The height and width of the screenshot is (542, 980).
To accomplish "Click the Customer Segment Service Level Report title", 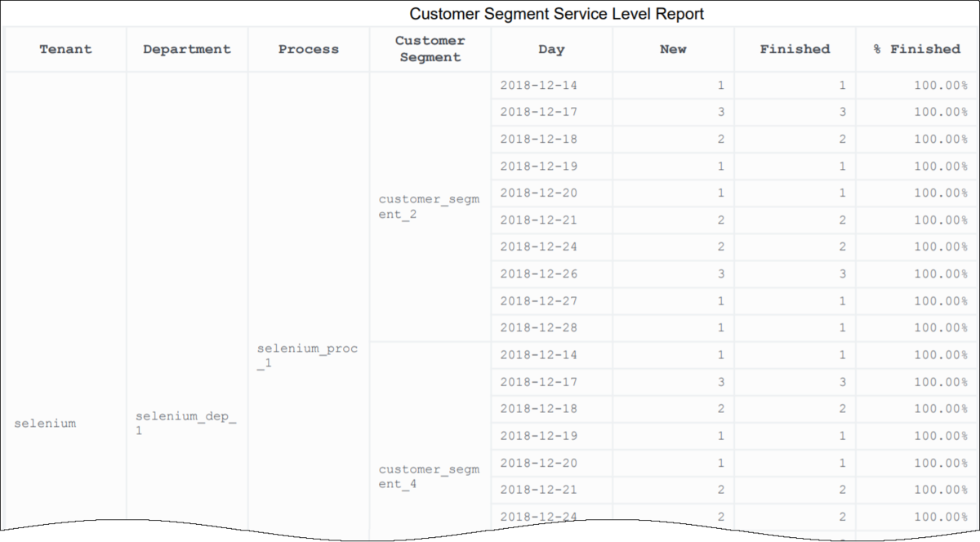I will 557,14.
